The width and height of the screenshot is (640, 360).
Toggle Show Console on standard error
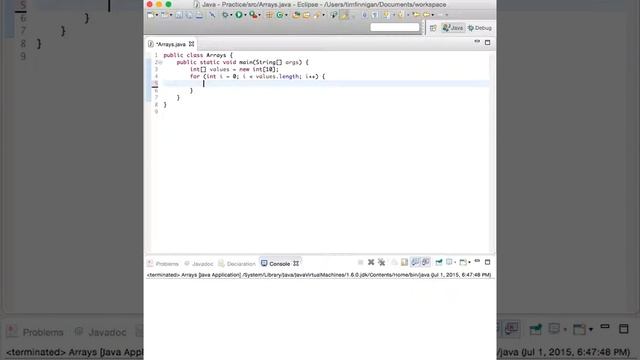click(426, 262)
